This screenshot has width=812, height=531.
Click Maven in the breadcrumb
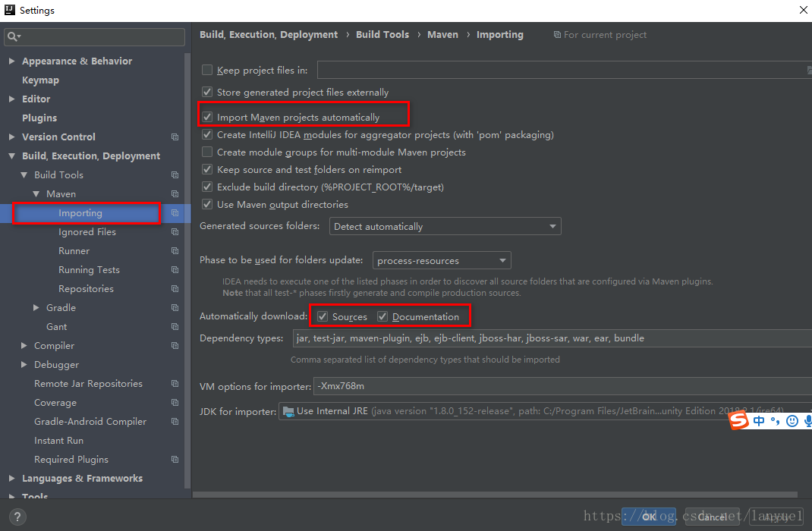coord(442,35)
